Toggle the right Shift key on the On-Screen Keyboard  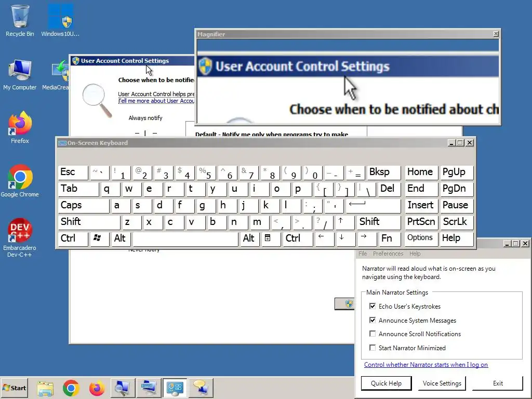[x=379, y=222]
